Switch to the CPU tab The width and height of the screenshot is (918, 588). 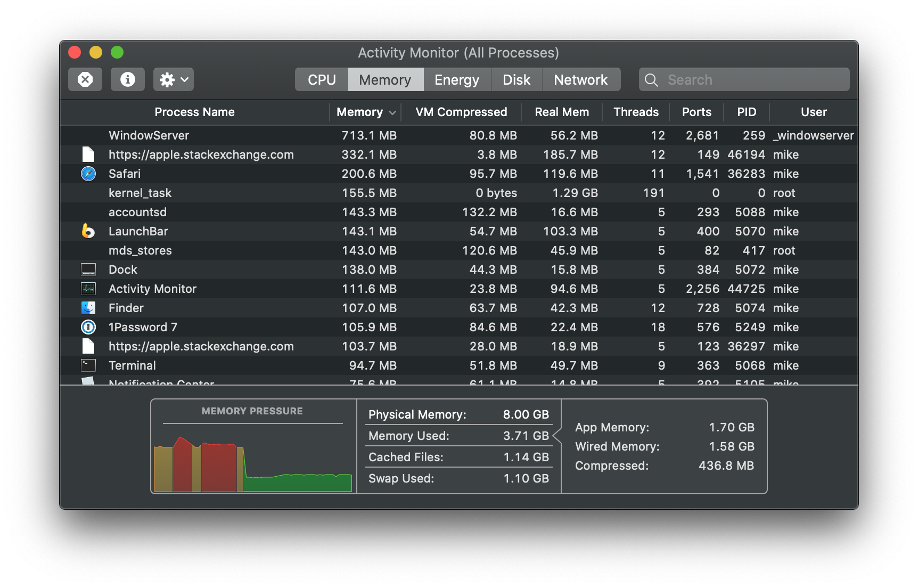[322, 79]
